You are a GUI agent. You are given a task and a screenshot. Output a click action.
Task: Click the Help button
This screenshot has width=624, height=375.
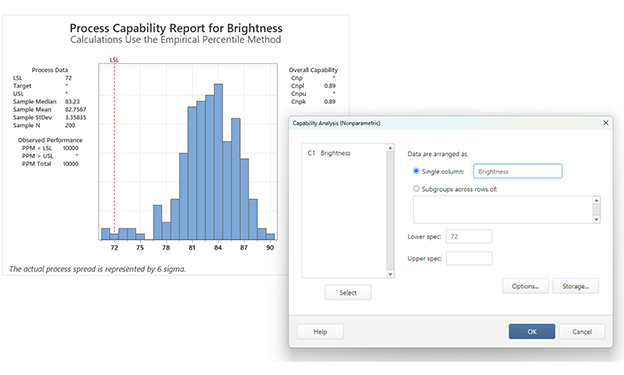(x=320, y=332)
